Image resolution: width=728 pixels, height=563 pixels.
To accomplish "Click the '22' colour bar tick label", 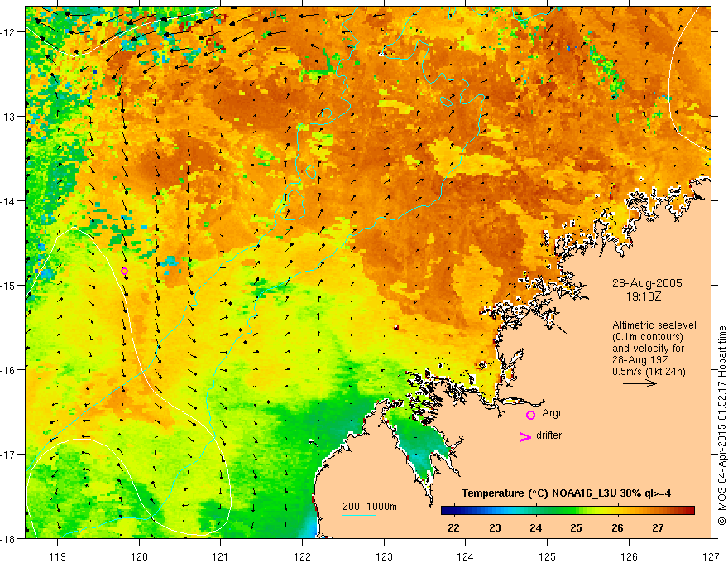I will 454,527.
